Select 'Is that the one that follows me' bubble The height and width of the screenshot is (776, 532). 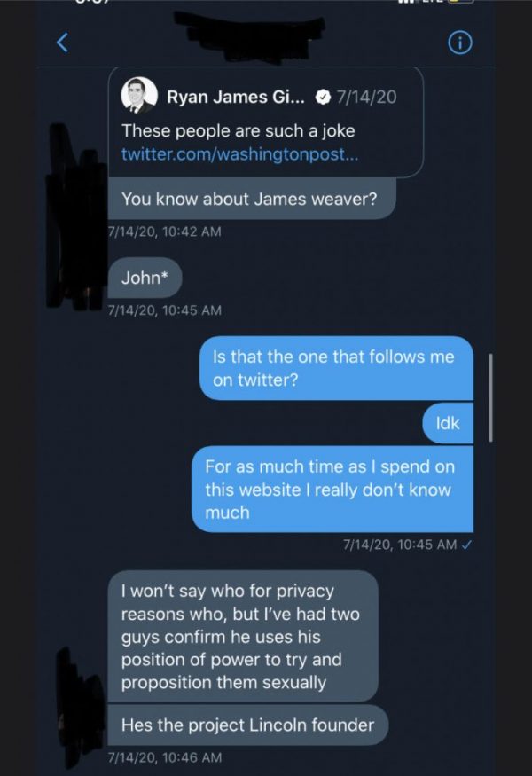[x=334, y=367]
